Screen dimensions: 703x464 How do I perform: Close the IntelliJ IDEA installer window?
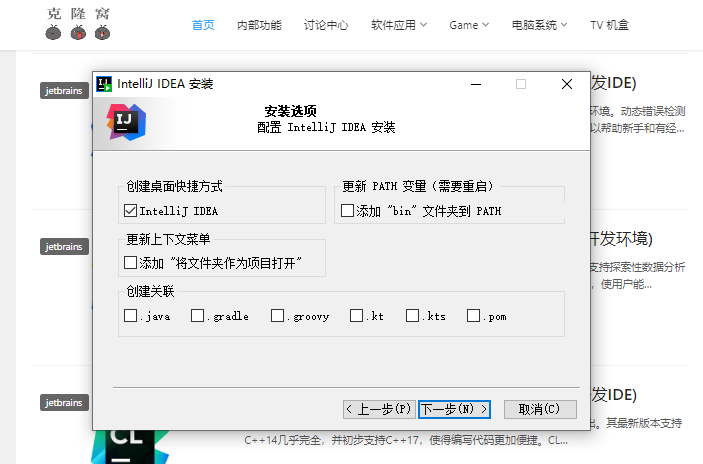567,84
